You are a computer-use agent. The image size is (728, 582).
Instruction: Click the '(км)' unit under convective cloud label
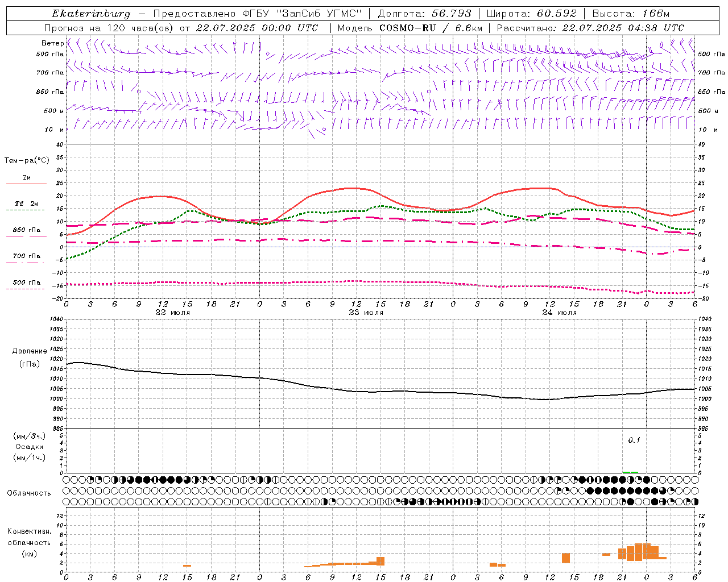(30, 554)
